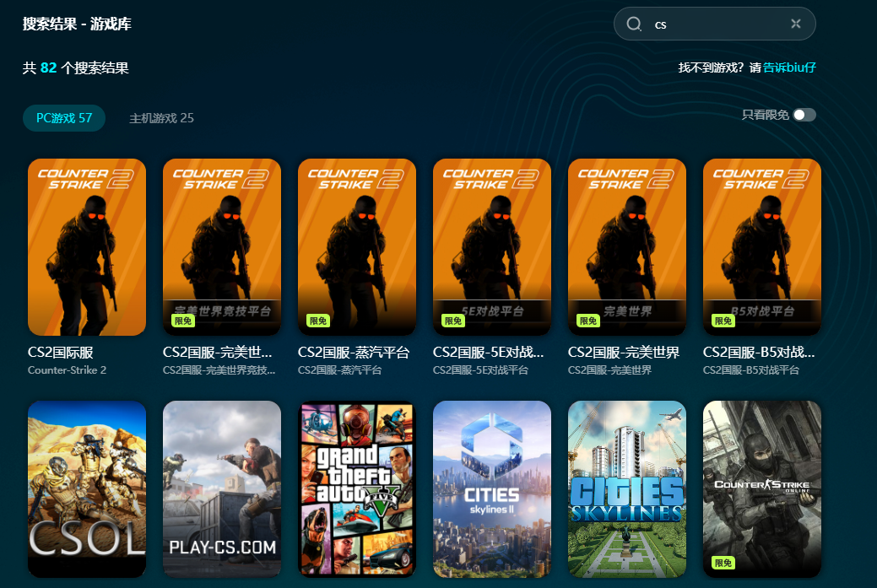Select the PLAY-CS.COM game cover
This screenshot has width=877, height=588.
point(221,489)
